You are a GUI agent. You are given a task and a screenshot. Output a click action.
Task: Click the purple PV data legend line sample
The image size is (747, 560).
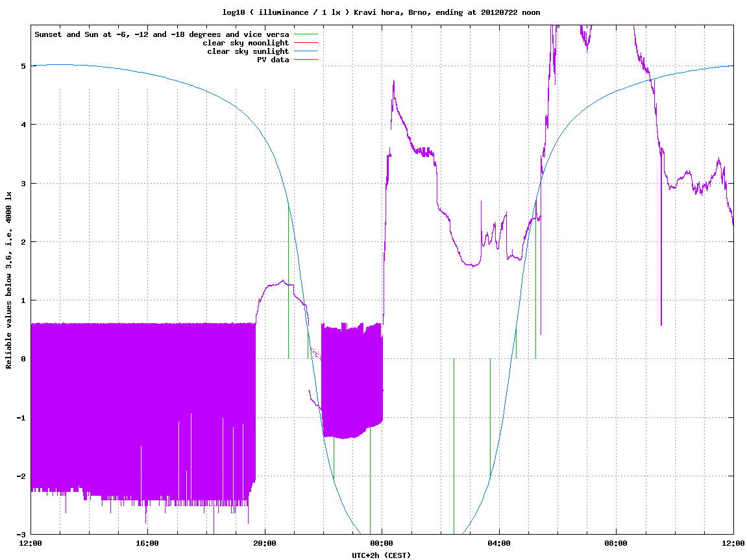point(306,60)
